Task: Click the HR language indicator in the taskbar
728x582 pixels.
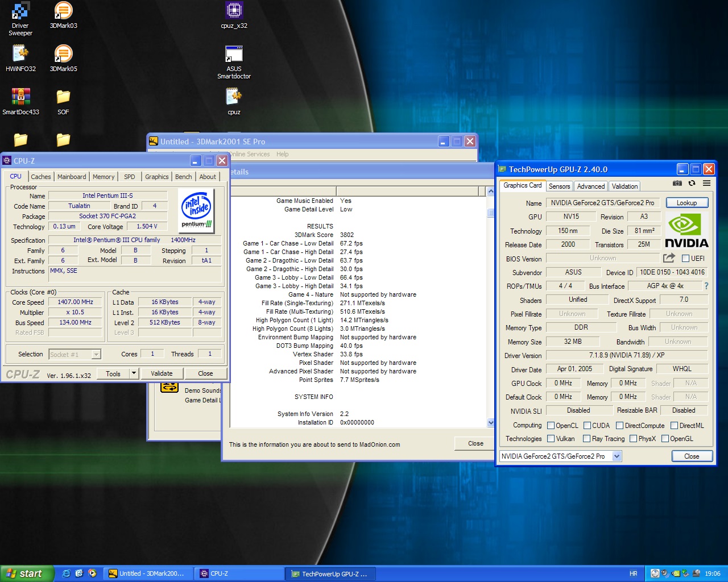Action: pos(634,573)
